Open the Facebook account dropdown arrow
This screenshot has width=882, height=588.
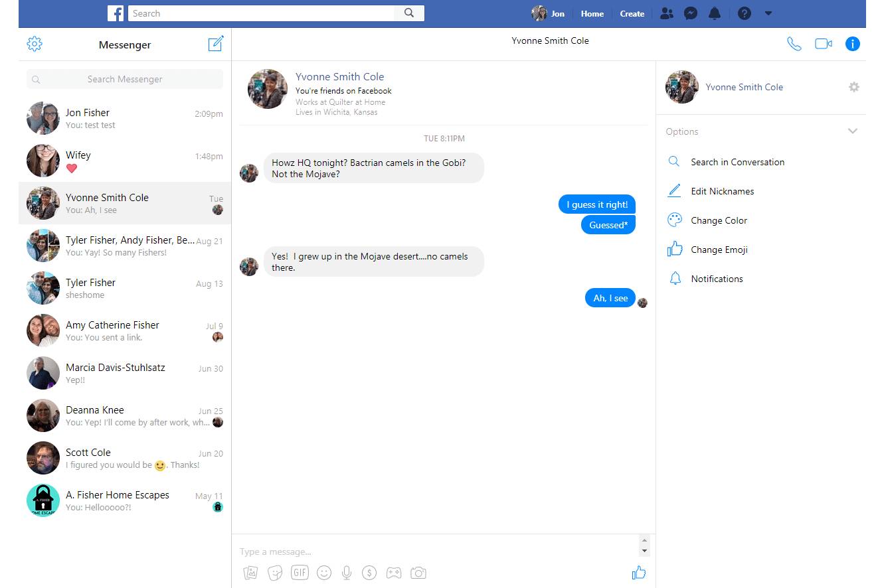[x=768, y=13]
